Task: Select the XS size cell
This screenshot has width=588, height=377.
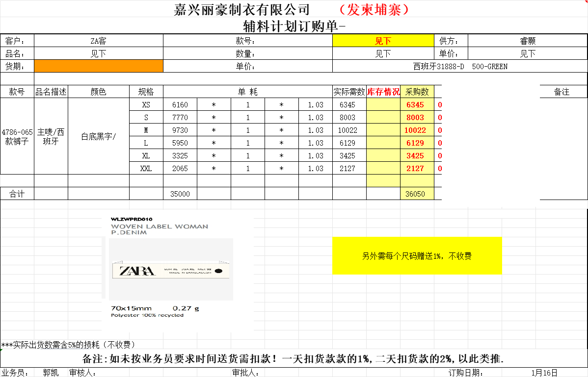Action: [x=146, y=105]
